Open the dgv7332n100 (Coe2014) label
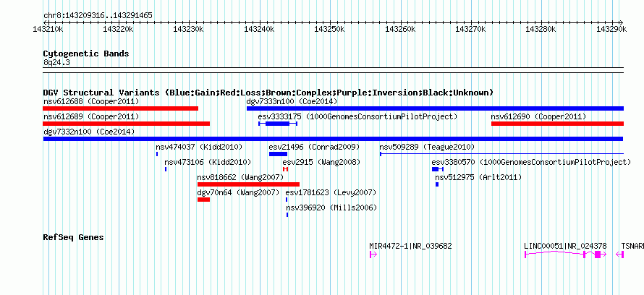 89,132
